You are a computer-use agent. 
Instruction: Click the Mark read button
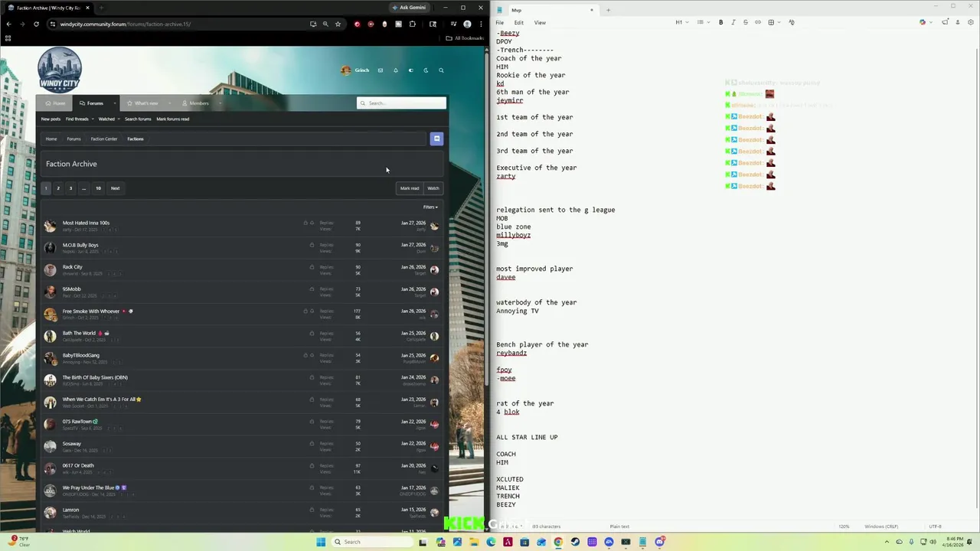[410, 188]
